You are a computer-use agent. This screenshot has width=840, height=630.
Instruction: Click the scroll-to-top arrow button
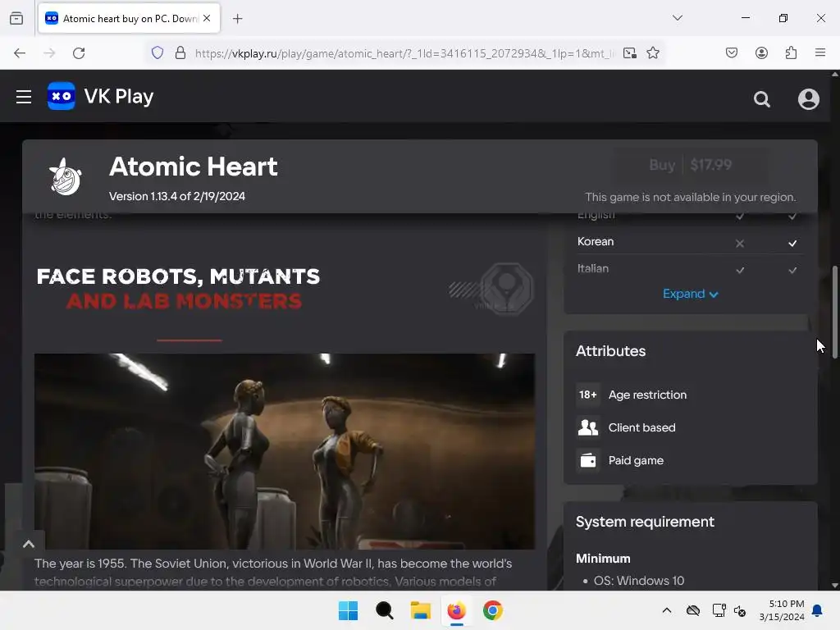click(x=29, y=545)
